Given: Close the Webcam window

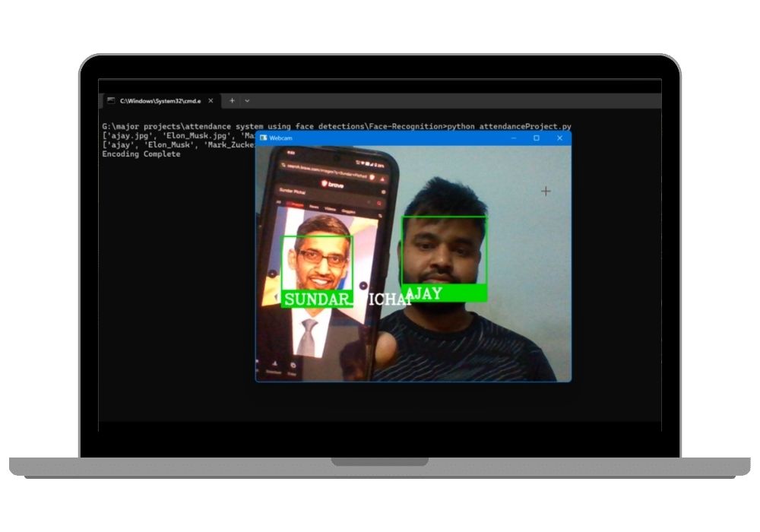Looking at the screenshot, I should 560,138.
